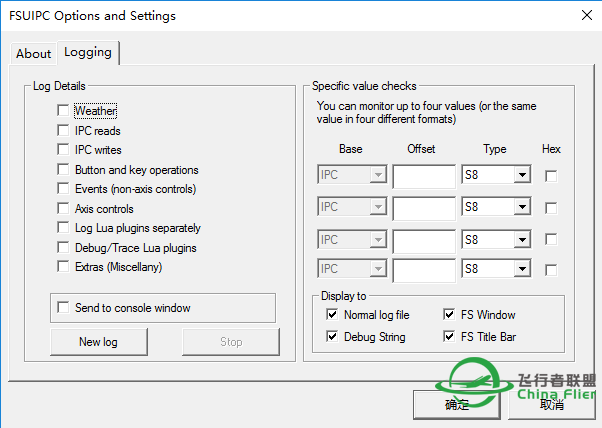This screenshot has width=602, height=428.
Task: Enable Debug/Trace Lua plugins option
Action: pyautogui.click(x=64, y=247)
